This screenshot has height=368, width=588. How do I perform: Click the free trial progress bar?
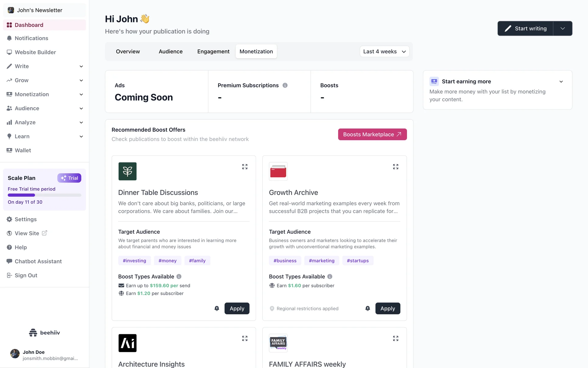point(44,195)
